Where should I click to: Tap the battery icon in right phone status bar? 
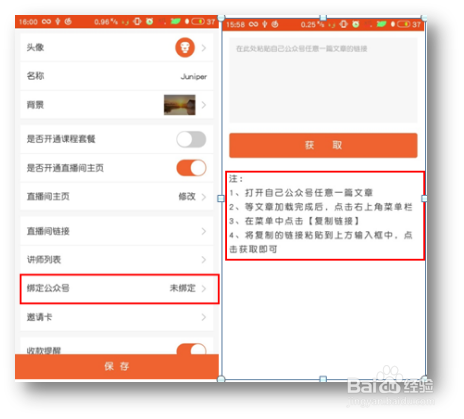404,24
